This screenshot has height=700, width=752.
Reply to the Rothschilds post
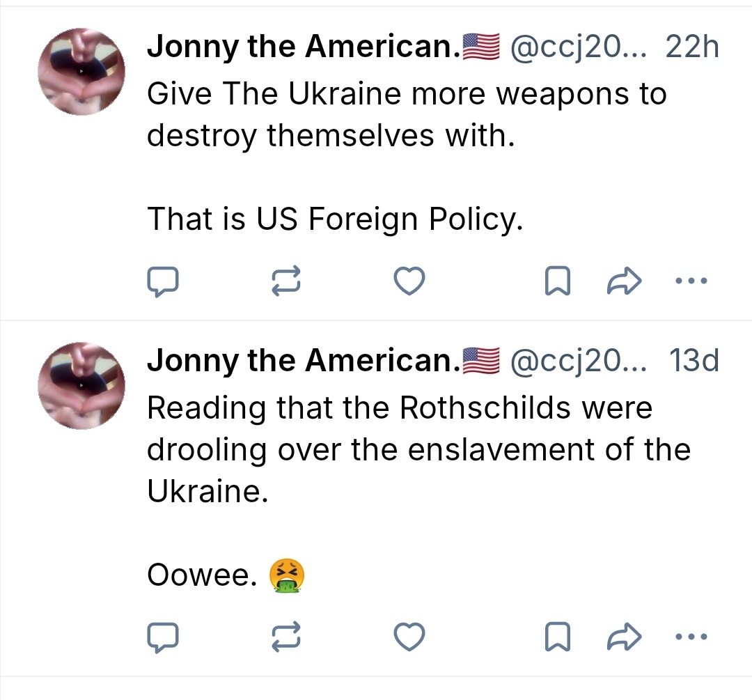tap(163, 637)
